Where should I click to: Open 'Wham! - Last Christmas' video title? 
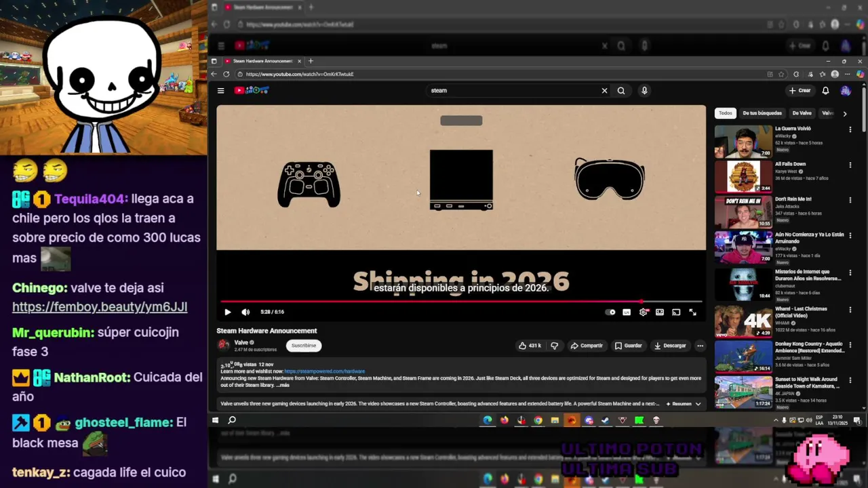click(x=801, y=312)
